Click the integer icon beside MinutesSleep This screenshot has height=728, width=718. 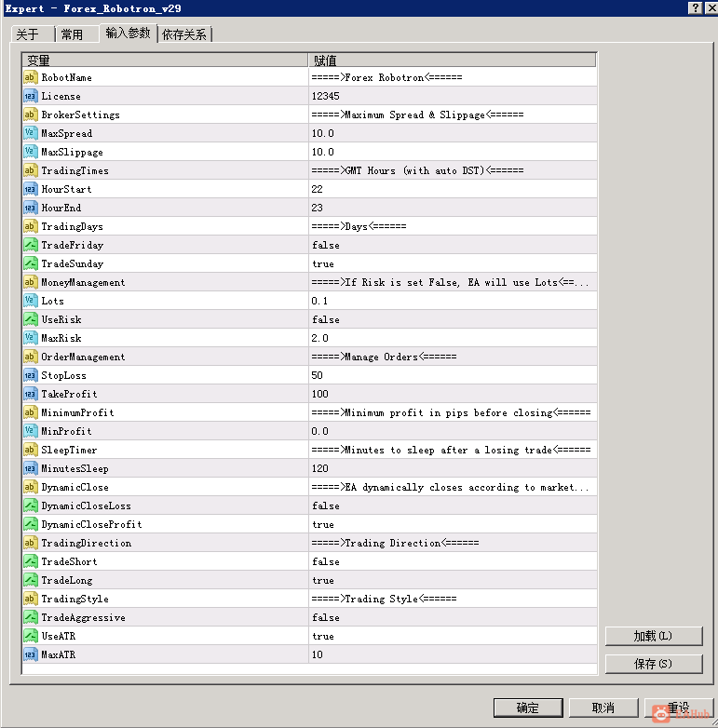pos(30,468)
